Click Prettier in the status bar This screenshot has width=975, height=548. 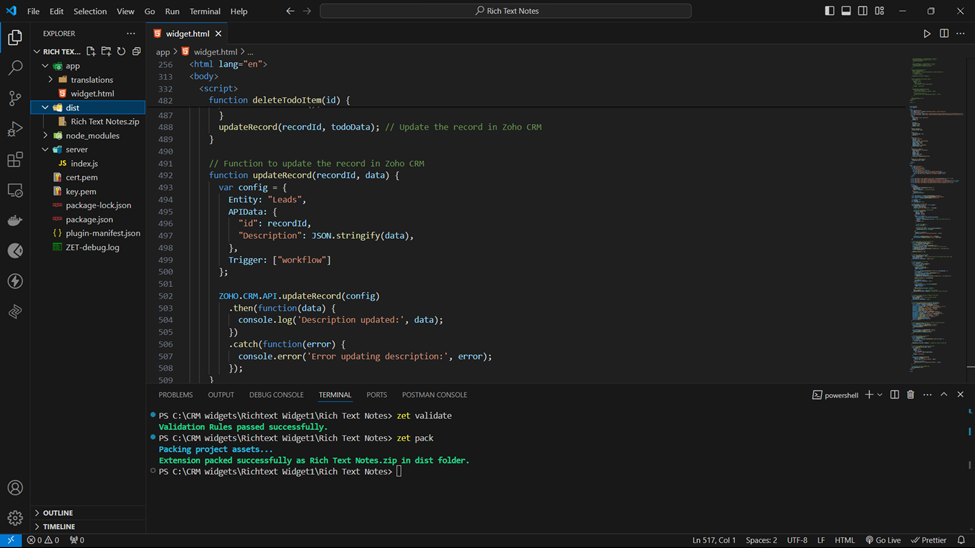(x=929, y=540)
